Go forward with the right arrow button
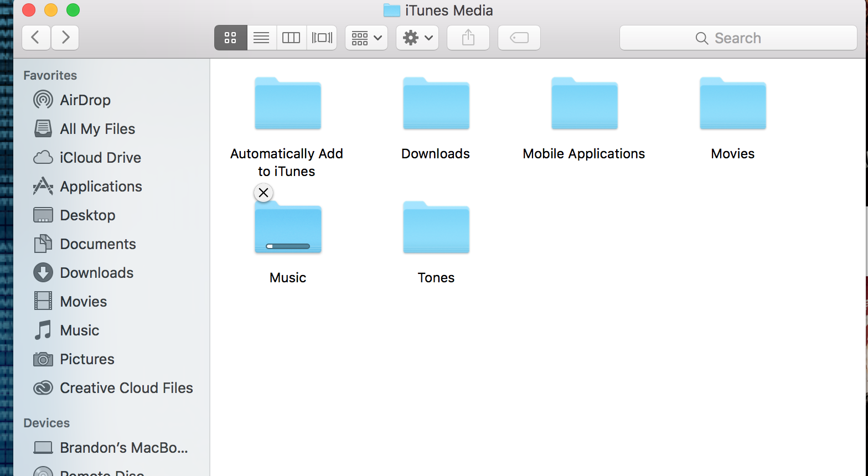This screenshot has width=868, height=476. tap(65, 38)
